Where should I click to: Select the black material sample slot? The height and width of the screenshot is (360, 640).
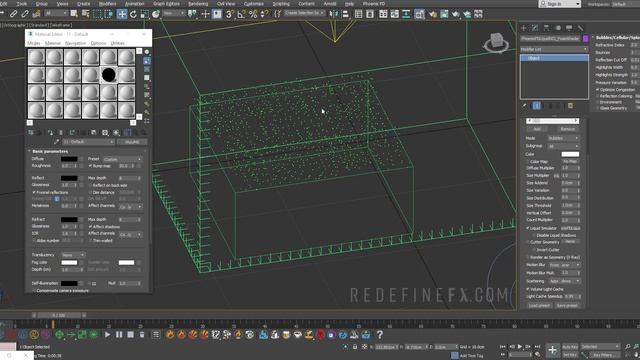coord(109,75)
